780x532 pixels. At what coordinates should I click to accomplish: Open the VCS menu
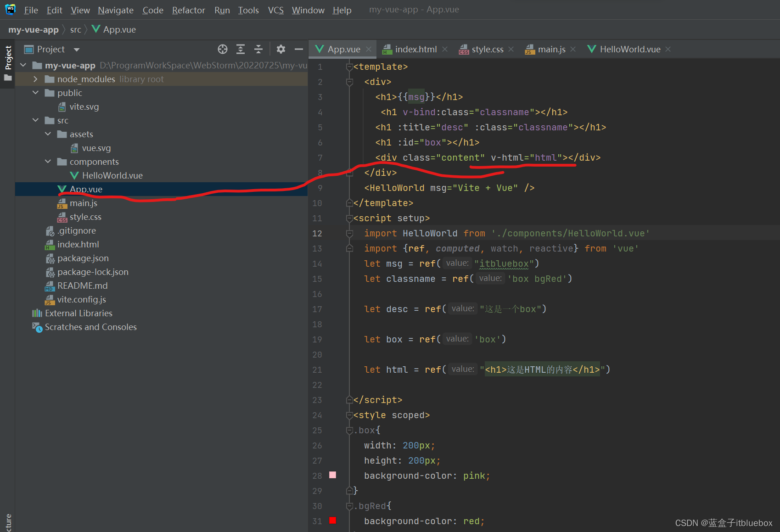(276, 10)
